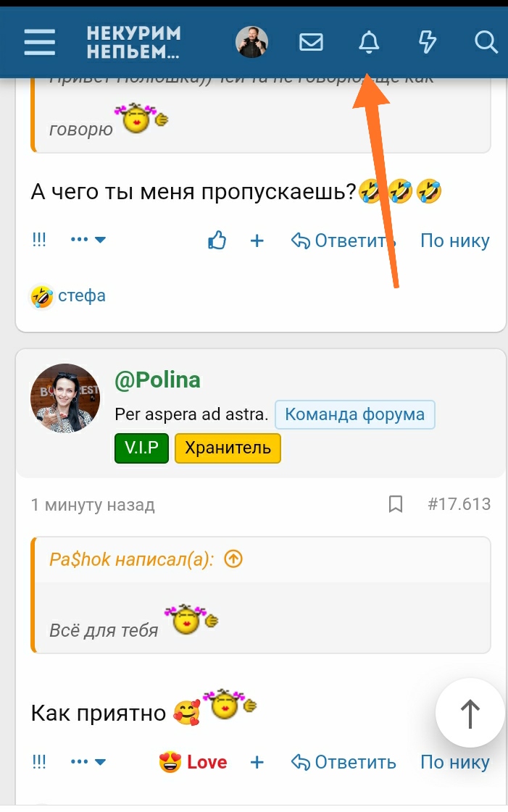Click НЕКУРИМ НЕПЬЕМ forum logo
The height and width of the screenshot is (812, 508).
pyautogui.click(x=133, y=43)
